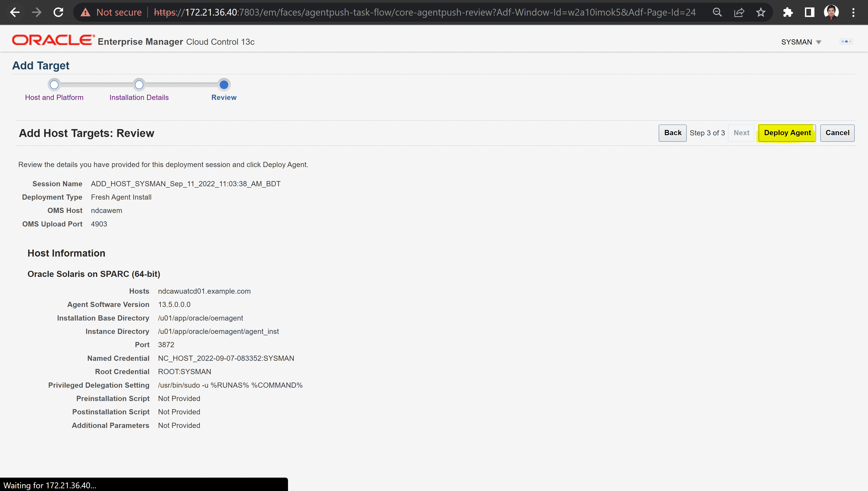
Task: Click installation base directory /u01/app/oracle/oemagent
Action: (x=200, y=318)
